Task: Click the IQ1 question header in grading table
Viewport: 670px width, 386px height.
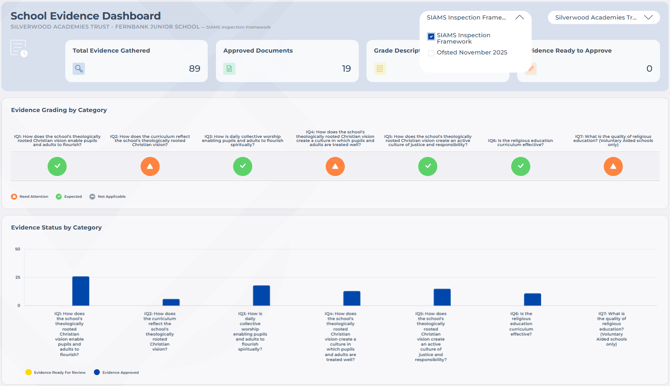Action: click(x=57, y=141)
